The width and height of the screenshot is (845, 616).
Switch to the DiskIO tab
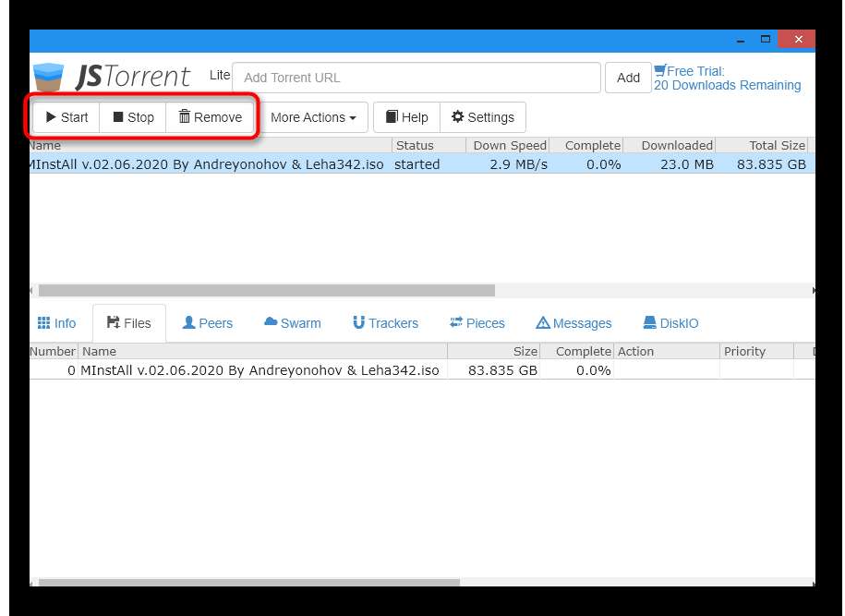pyautogui.click(x=671, y=323)
